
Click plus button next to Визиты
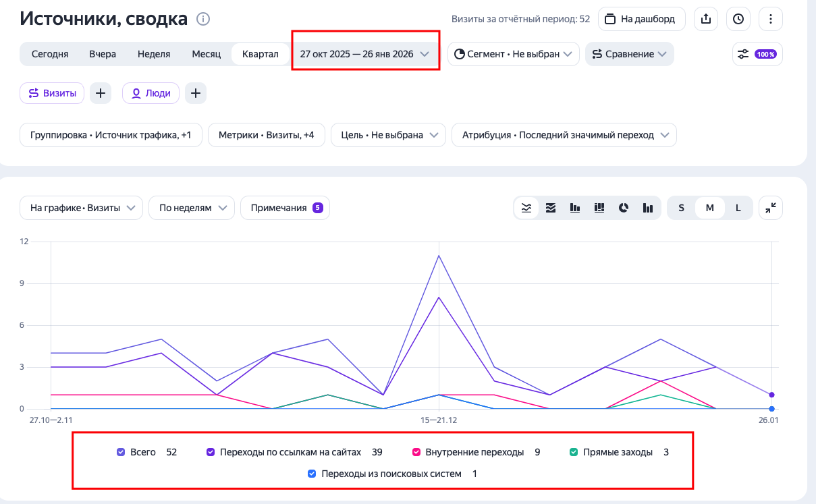100,94
